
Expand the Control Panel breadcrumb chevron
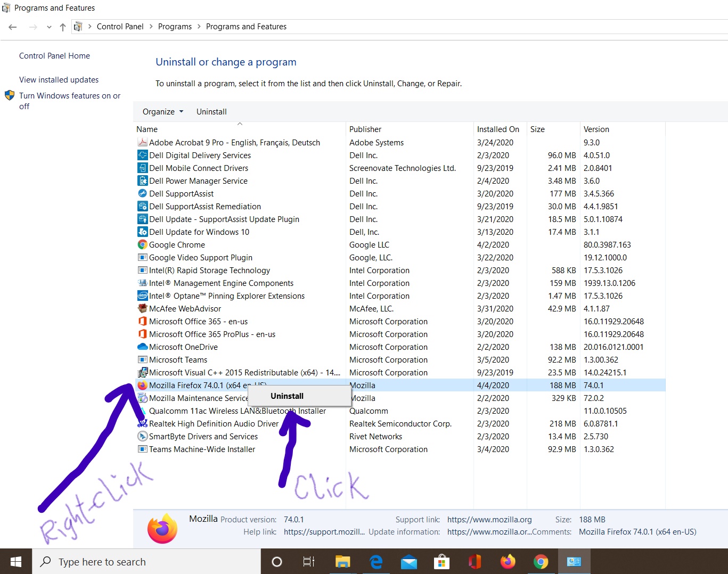pos(152,27)
